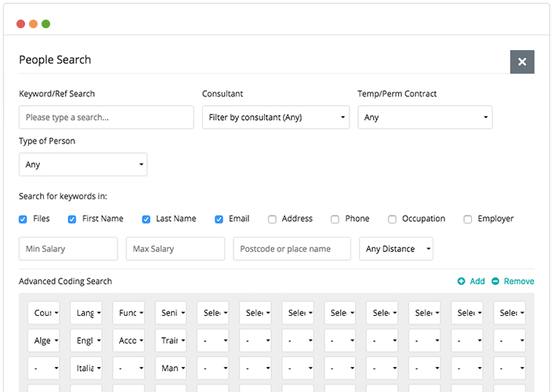554x392 pixels.
Task: Click the Max Salary input box
Action: point(175,249)
